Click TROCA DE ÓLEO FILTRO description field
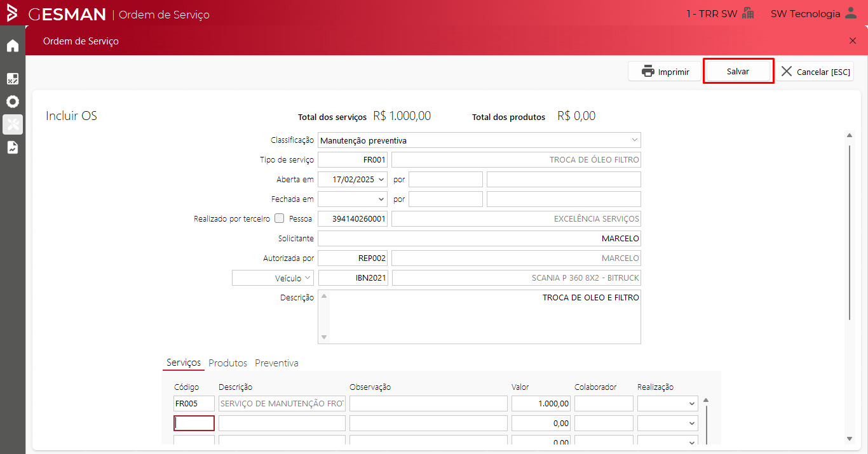 (x=516, y=160)
